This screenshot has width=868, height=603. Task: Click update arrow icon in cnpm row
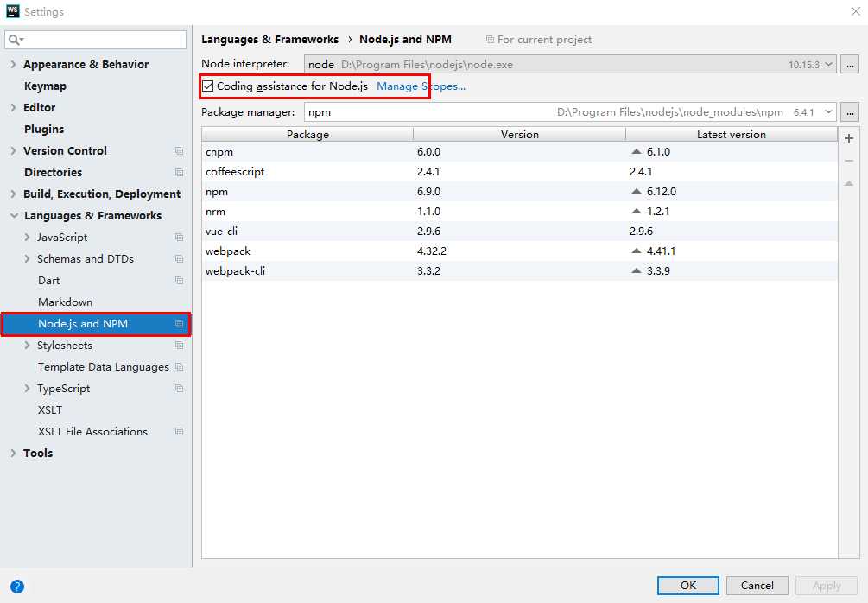pos(636,151)
